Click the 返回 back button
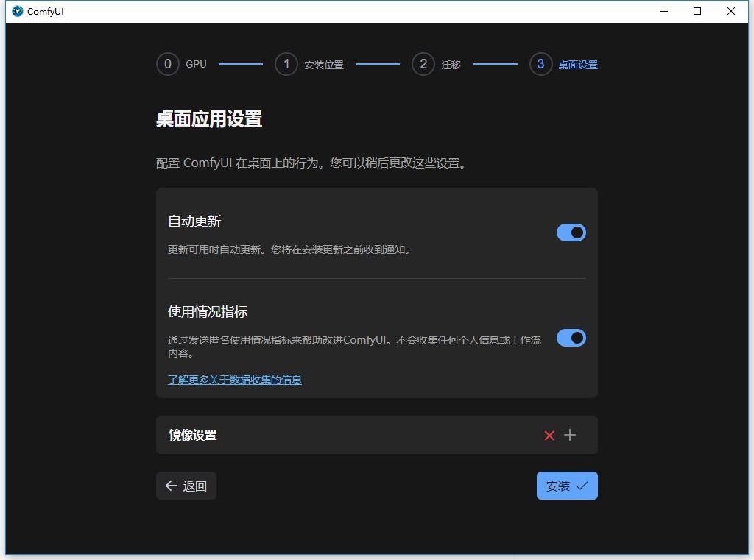The height and width of the screenshot is (560, 754). (x=186, y=486)
